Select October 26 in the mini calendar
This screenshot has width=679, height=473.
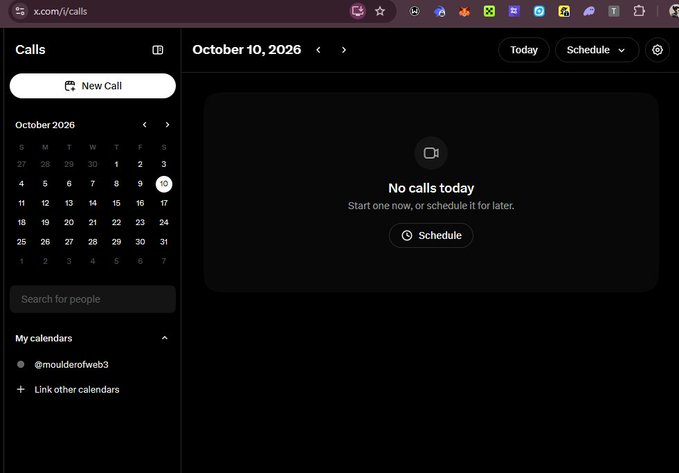(45, 242)
